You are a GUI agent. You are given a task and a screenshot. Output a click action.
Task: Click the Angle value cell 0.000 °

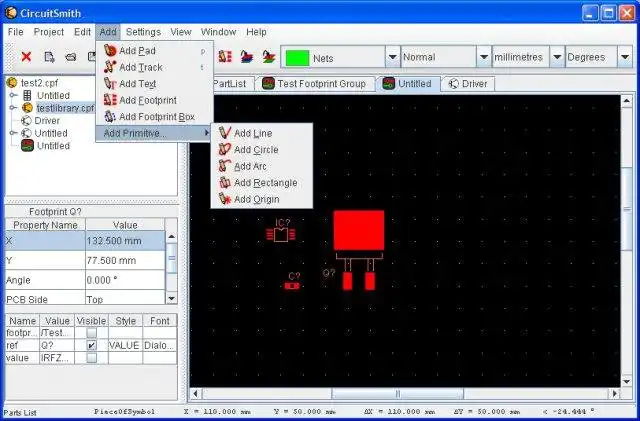click(x=125, y=280)
